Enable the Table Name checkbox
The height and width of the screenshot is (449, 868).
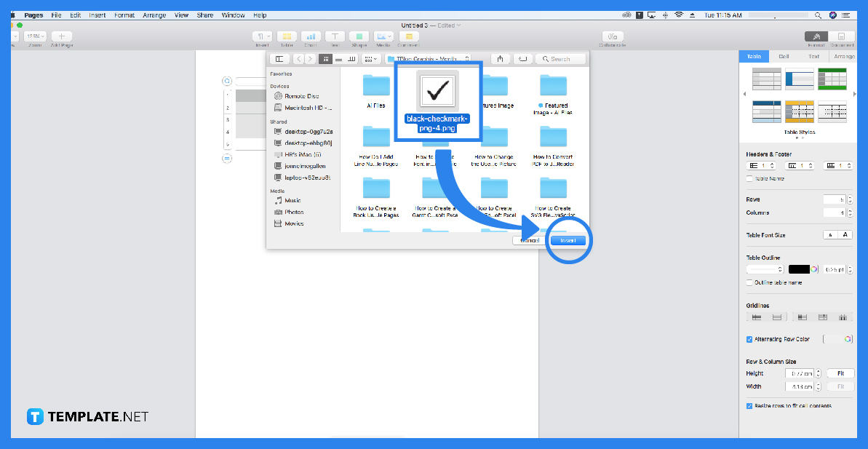(749, 178)
